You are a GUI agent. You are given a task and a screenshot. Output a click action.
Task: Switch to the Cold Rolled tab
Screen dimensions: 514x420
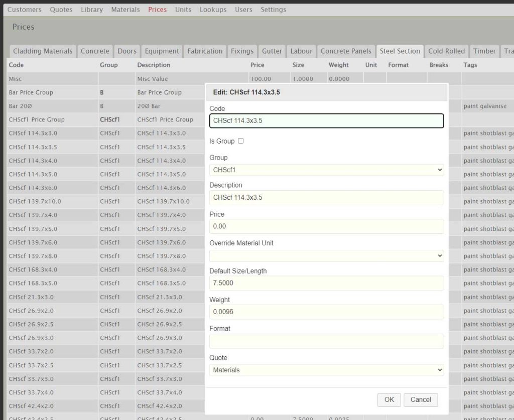446,51
